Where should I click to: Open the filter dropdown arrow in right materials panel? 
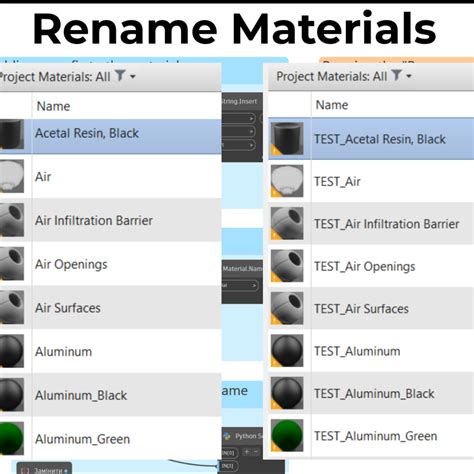coord(409,76)
